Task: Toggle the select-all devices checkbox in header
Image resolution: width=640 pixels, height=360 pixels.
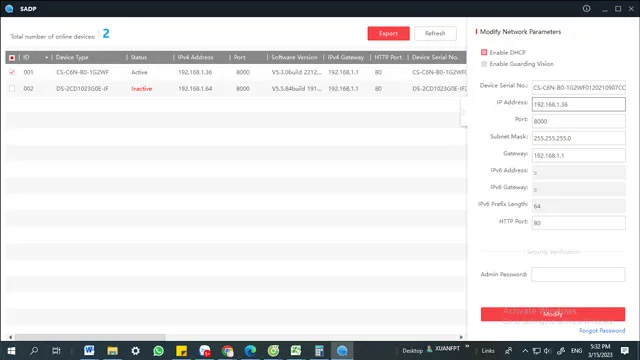Action: pos(12,58)
